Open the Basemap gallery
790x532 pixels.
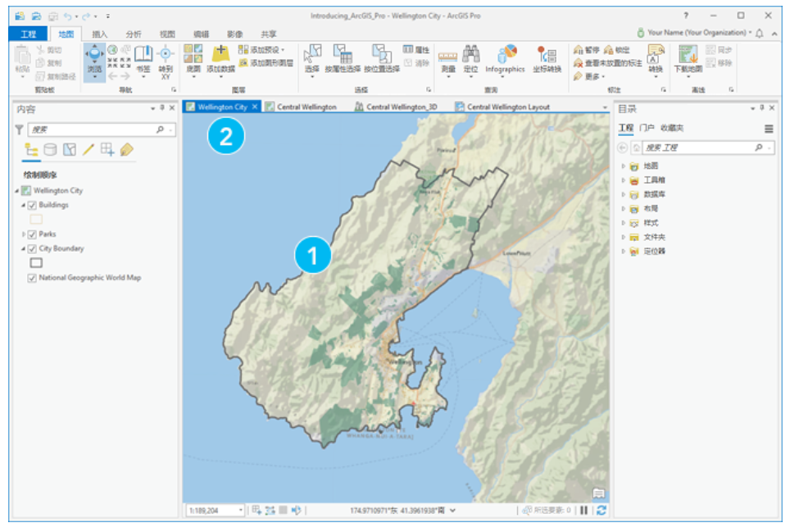pyautogui.click(x=193, y=60)
